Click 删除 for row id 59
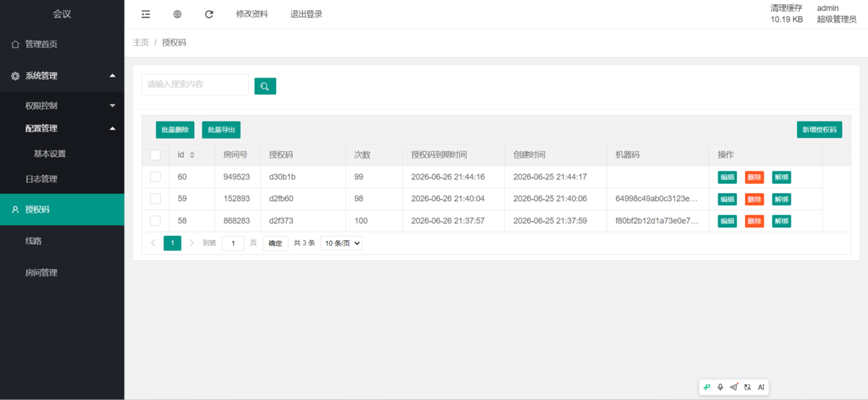Screen dimensions: 868x400 [754, 199]
